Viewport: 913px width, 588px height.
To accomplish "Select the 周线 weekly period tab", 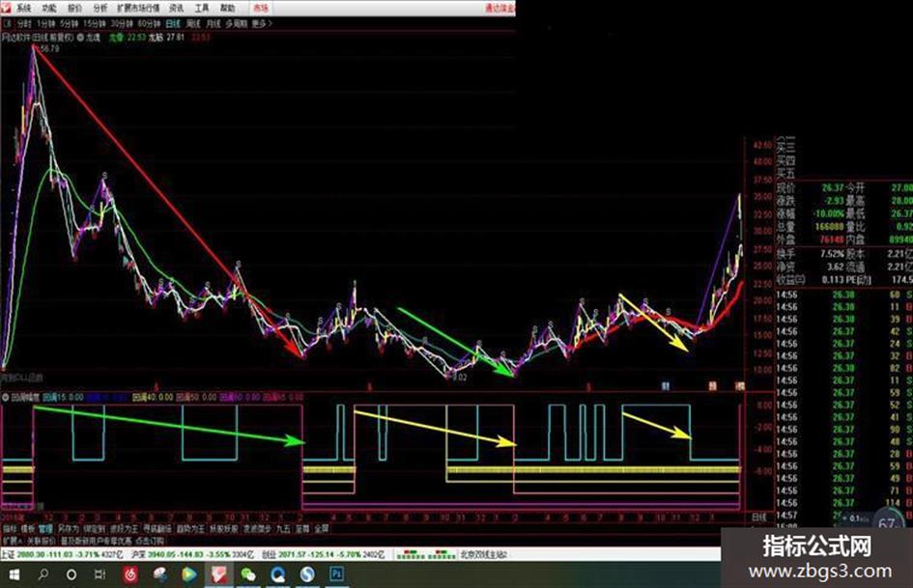I will (x=192, y=24).
